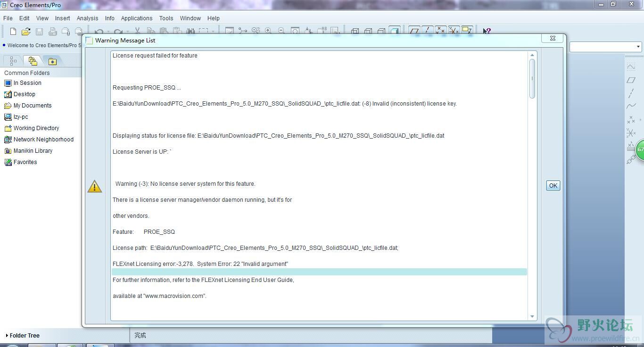The image size is (644, 347).
Task: Toggle datum planes display in top toolbar
Action: coord(414,31)
